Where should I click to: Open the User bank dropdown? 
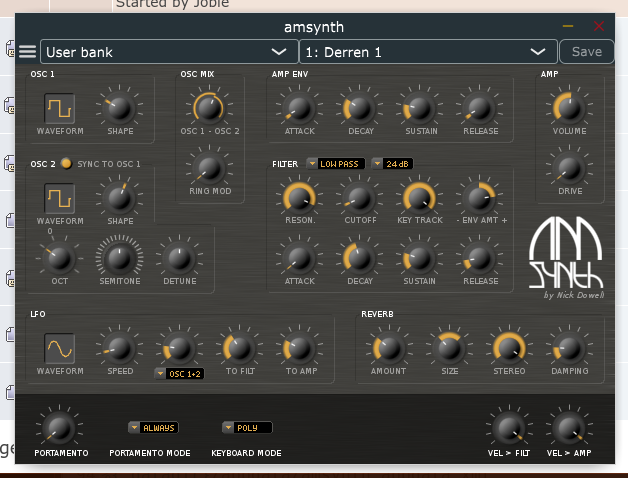(x=166, y=52)
